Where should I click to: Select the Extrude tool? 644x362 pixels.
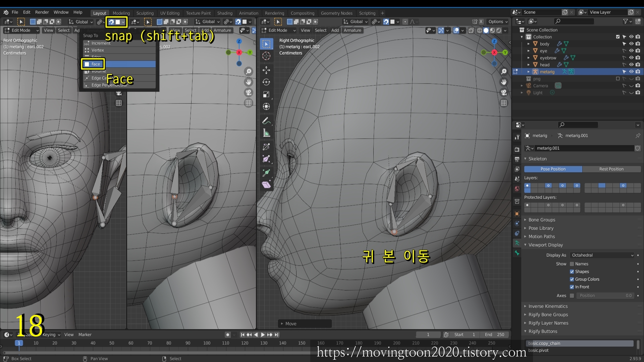pyautogui.click(x=266, y=173)
